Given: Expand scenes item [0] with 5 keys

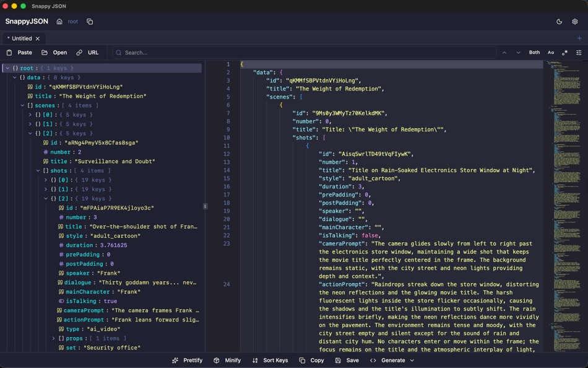Looking at the screenshot, I should [x=30, y=115].
